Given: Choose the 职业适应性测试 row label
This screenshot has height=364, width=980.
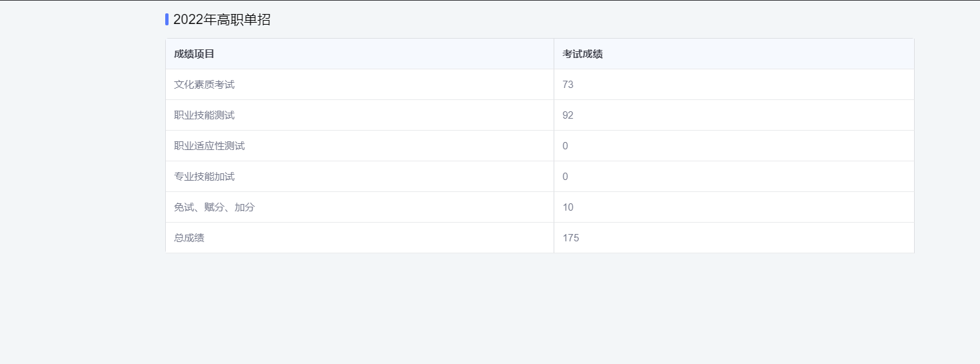Looking at the screenshot, I should pos(209,146).
